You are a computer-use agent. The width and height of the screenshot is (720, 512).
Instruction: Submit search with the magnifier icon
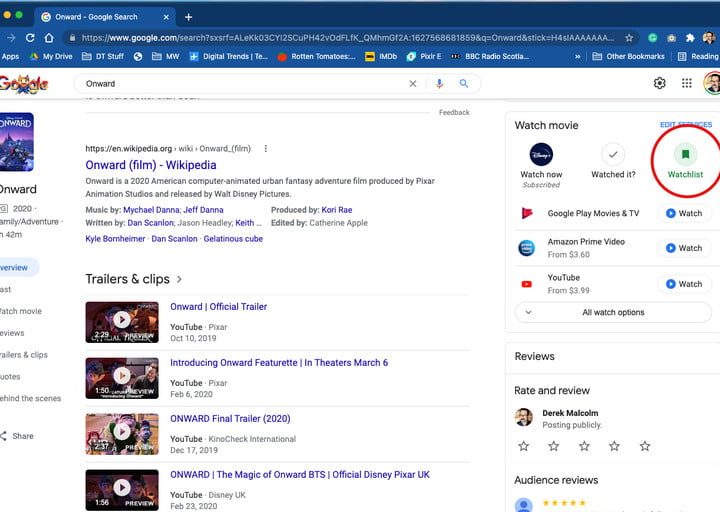coord(464,84)
